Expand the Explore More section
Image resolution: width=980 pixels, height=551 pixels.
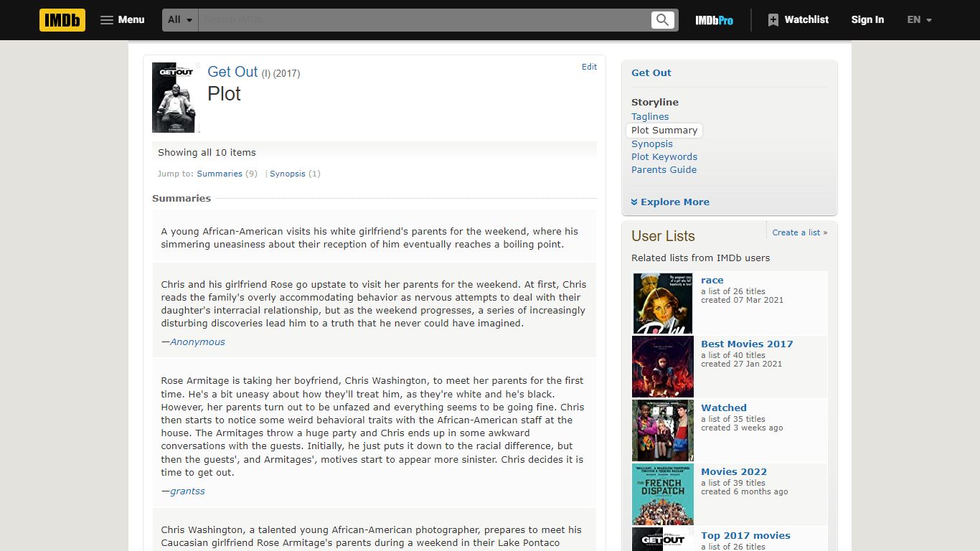point(670,202)
